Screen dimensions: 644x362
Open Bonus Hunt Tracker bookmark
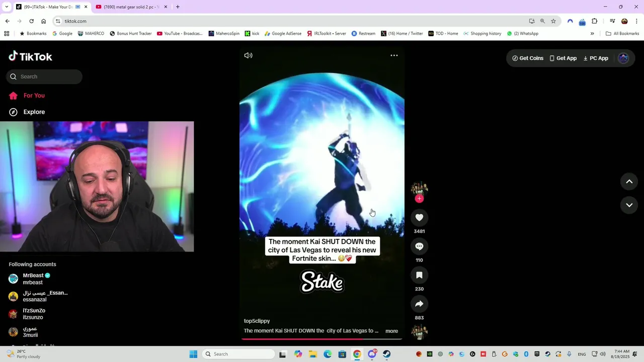pos(131,34)
